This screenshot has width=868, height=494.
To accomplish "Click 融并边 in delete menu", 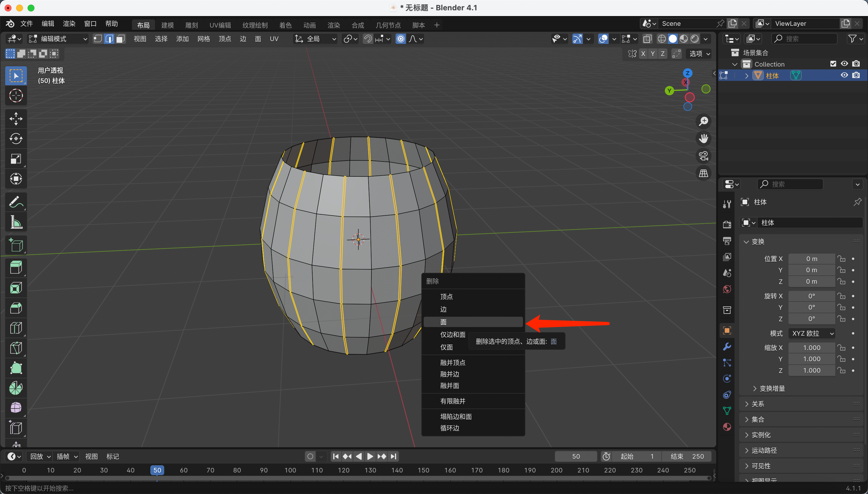I will pos(449,374).
